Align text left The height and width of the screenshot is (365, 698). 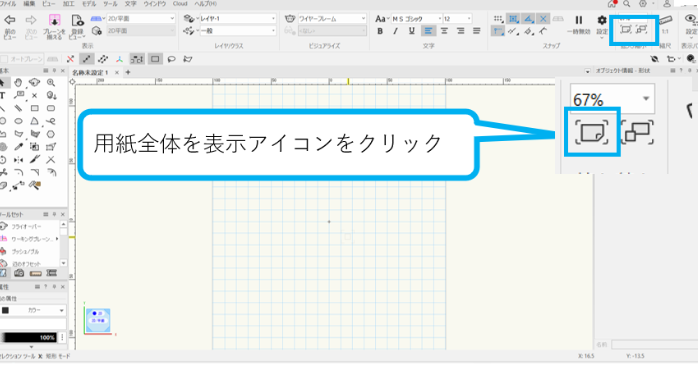[x=428, y=31]
